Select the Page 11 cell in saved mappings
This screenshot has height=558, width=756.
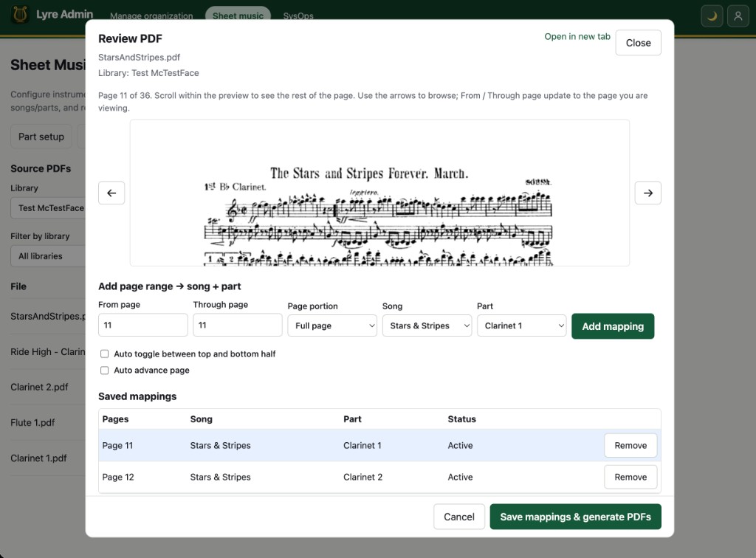117,445
